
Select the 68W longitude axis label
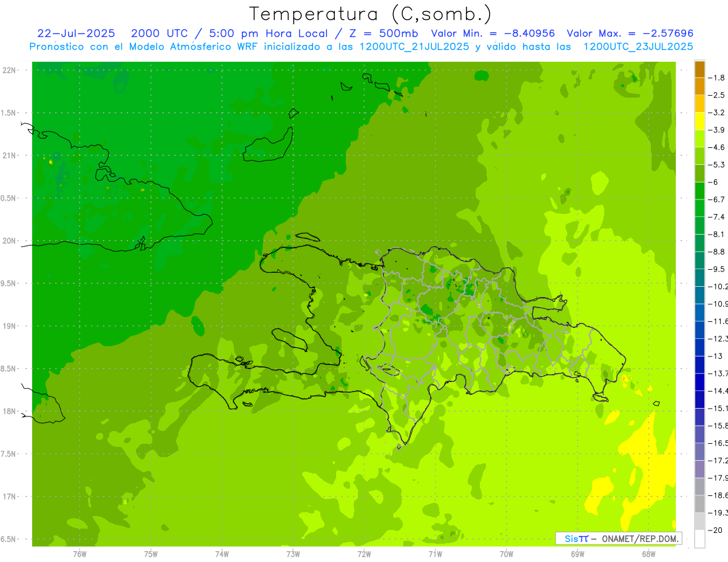click(x=648, y=554)
